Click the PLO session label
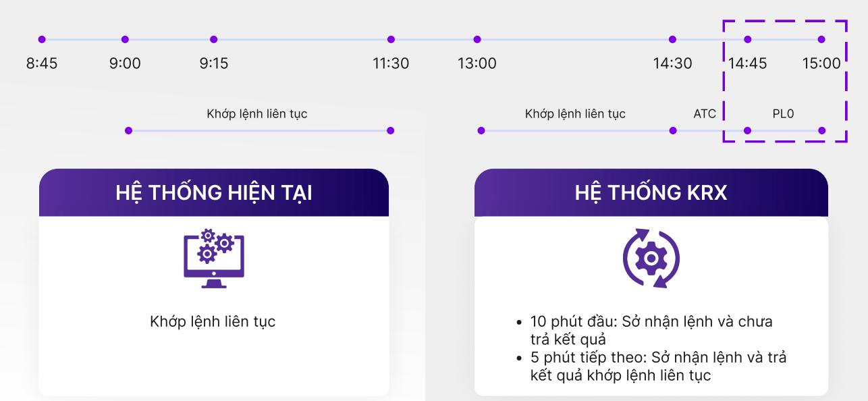Screen dimensions: 868x401 783,114
